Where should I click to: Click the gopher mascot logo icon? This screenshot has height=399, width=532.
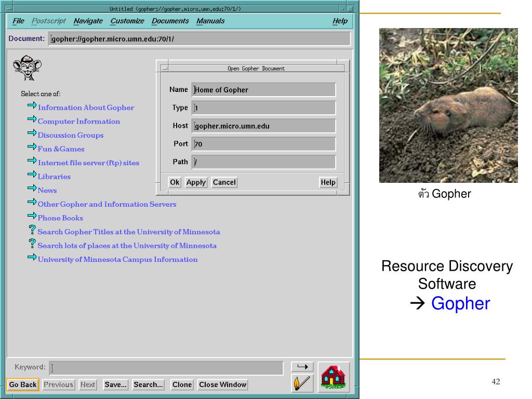pyautogui.click(x=27, y=68)
